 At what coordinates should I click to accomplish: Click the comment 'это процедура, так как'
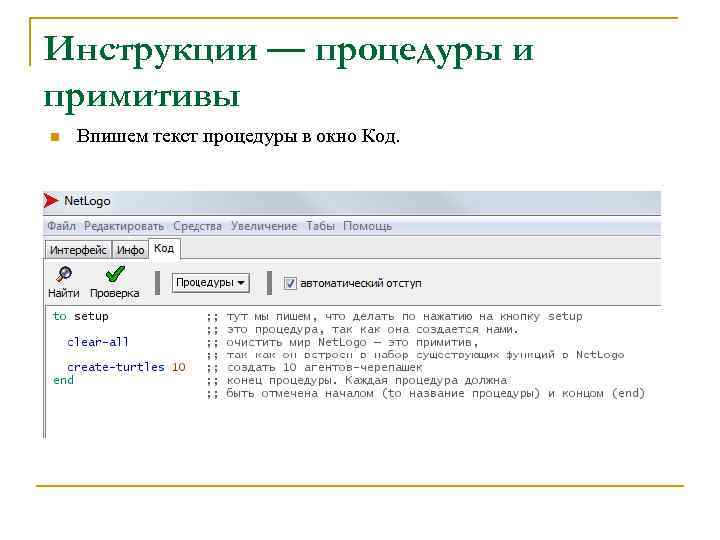click(x=362, y=330)
